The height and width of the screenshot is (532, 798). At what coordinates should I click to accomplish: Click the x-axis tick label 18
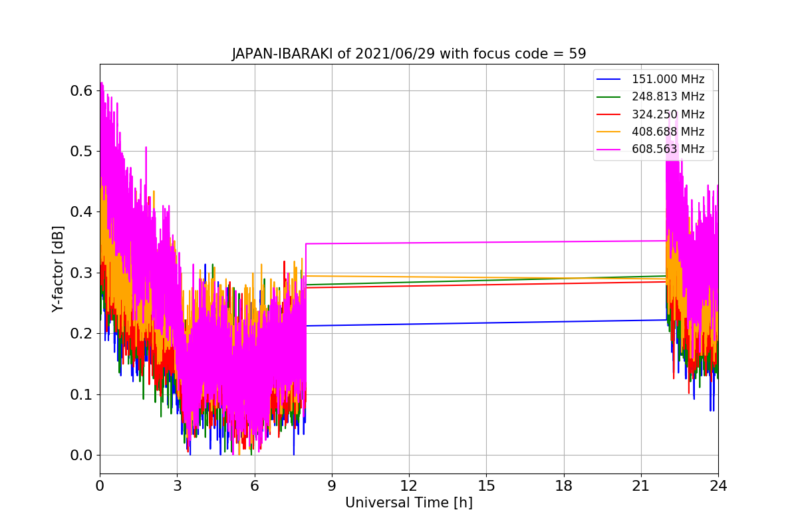pyautogui.click(x=563, y=485)
